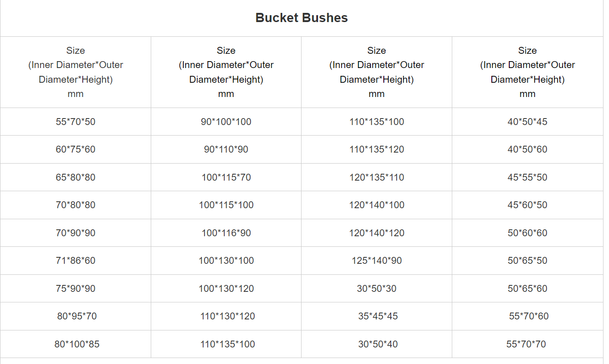Click the 60*75*60 bush size
This screenshot has width=609, height=364.
click(x=75, y=149)
